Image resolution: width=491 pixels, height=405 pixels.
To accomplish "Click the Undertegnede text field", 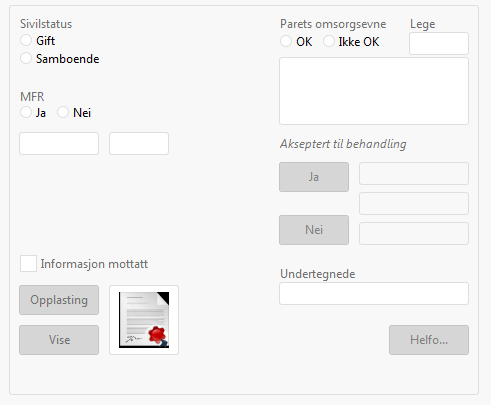I will point(374,294).
